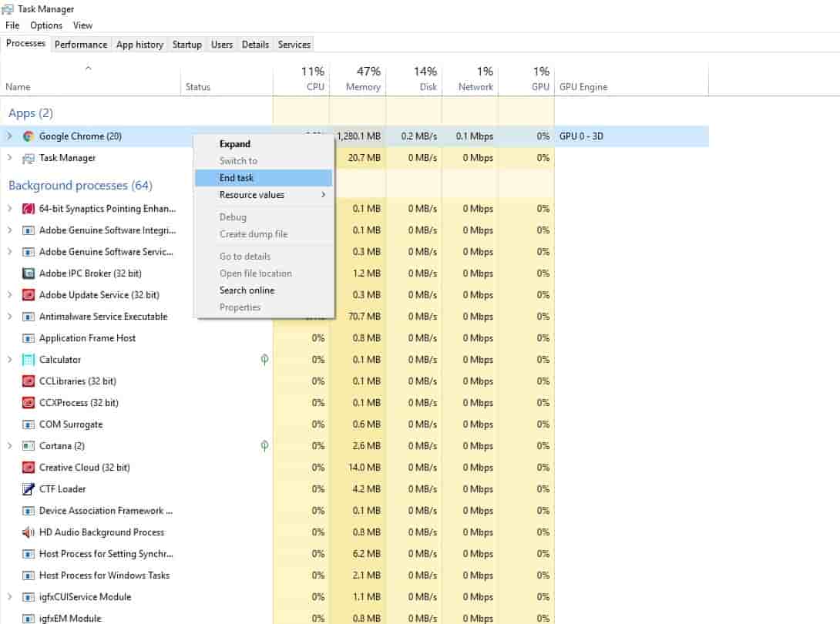The height and width of the screenshot is (624, 840).
Task: Click the Calculator process icon
Action: tap(28, 360)
